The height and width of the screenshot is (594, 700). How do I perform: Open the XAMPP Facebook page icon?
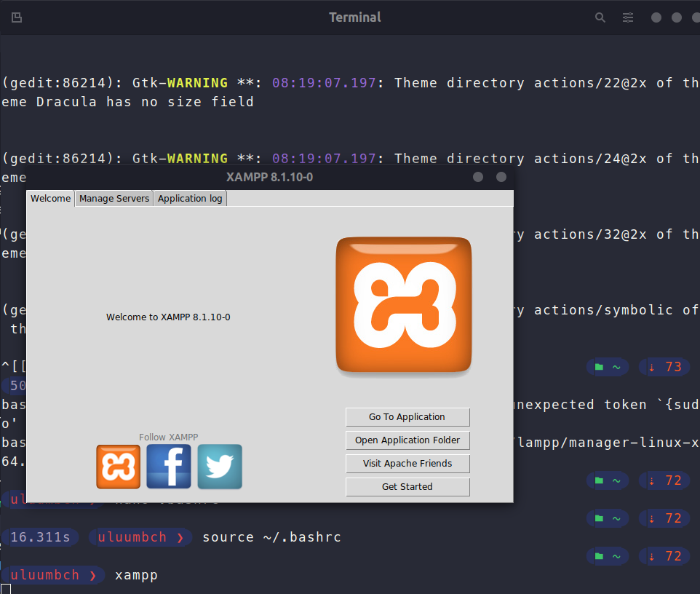tap(169, 467)
